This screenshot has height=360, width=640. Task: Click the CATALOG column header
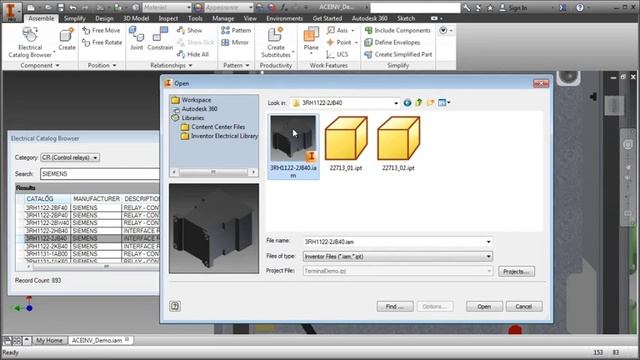[x=47, y=199]
